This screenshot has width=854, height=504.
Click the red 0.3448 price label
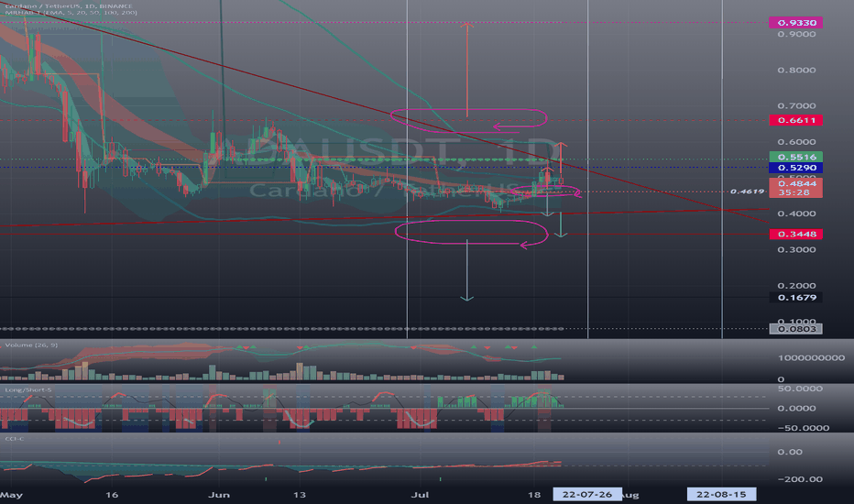tap(795, 234)
